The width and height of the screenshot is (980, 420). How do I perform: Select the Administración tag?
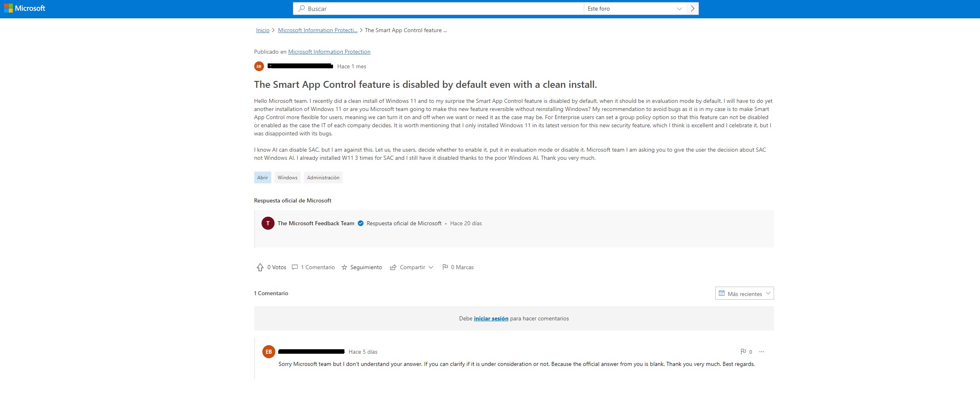[x=323, y=177]
